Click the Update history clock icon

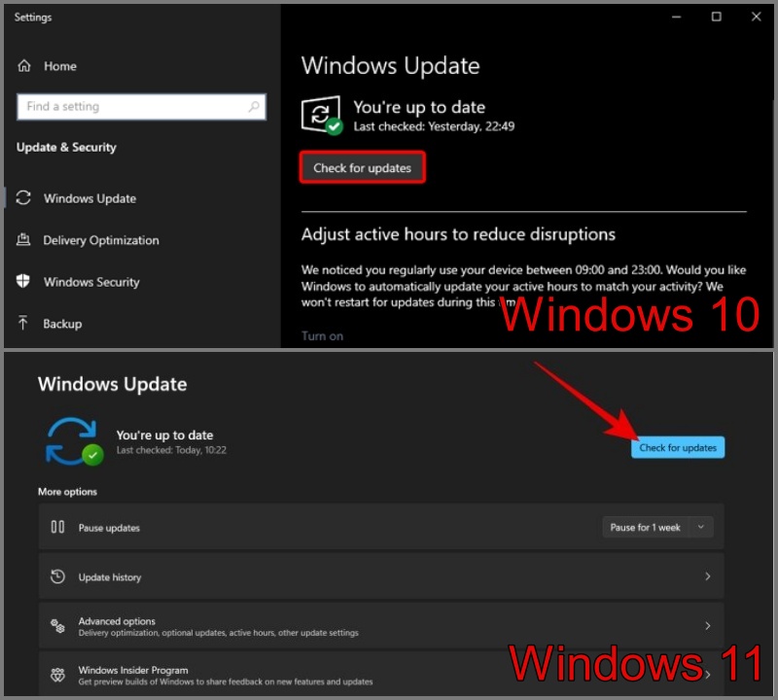[57, 577]
